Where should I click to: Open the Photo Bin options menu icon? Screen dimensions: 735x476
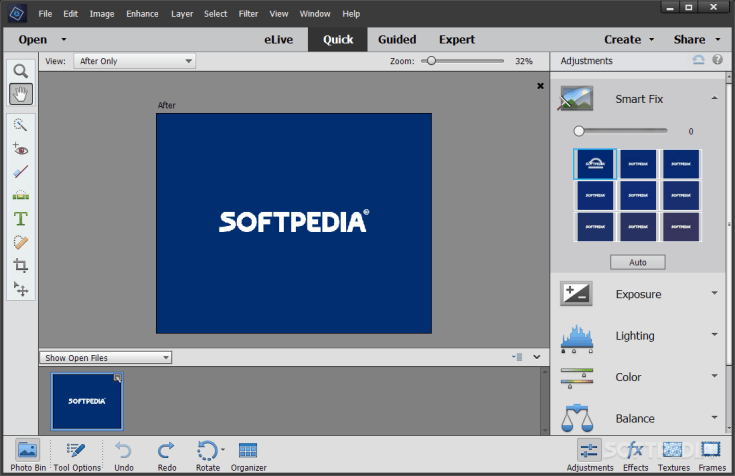(x=518, y=357)
